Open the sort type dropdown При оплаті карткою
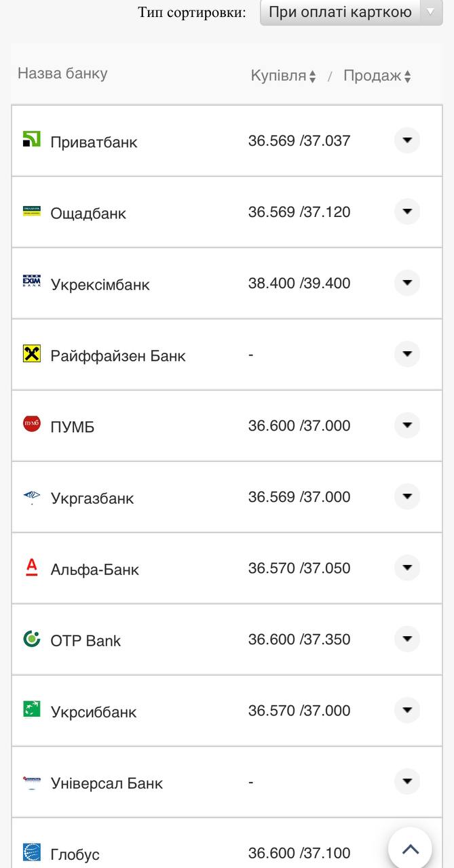 point(351,12)
